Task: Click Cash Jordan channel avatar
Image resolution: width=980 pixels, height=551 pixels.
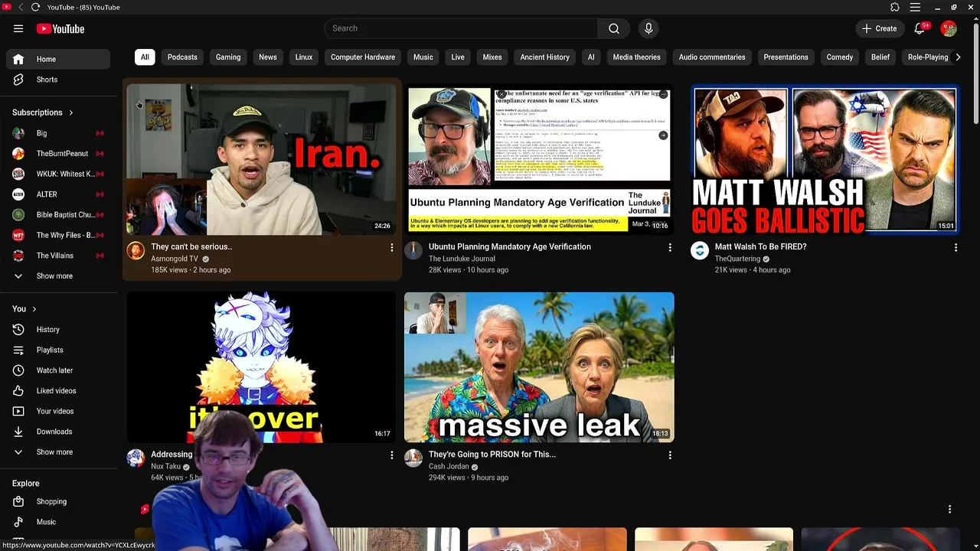Action: (413, 458)
